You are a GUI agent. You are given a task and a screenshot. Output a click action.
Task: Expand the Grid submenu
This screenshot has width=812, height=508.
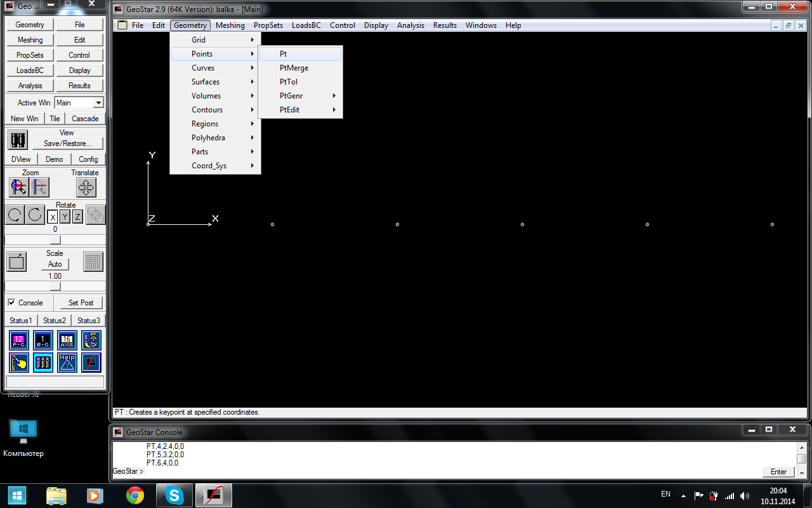pos(215,40)
